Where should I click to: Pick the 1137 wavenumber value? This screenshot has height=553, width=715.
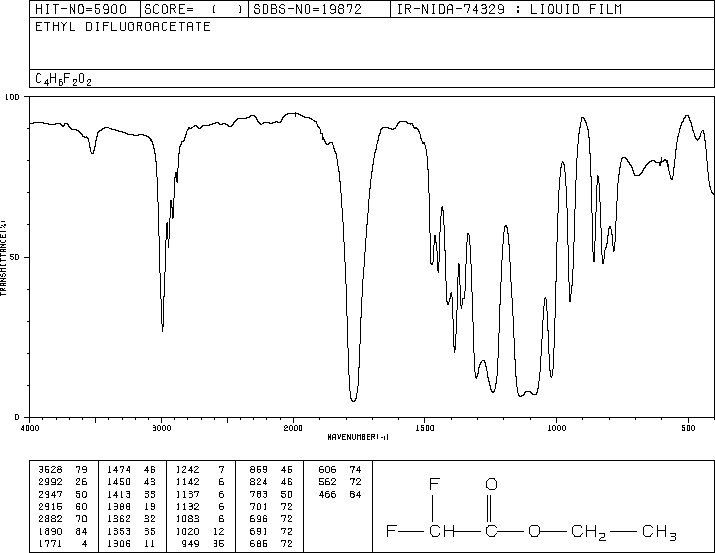(x=187, y=494)
